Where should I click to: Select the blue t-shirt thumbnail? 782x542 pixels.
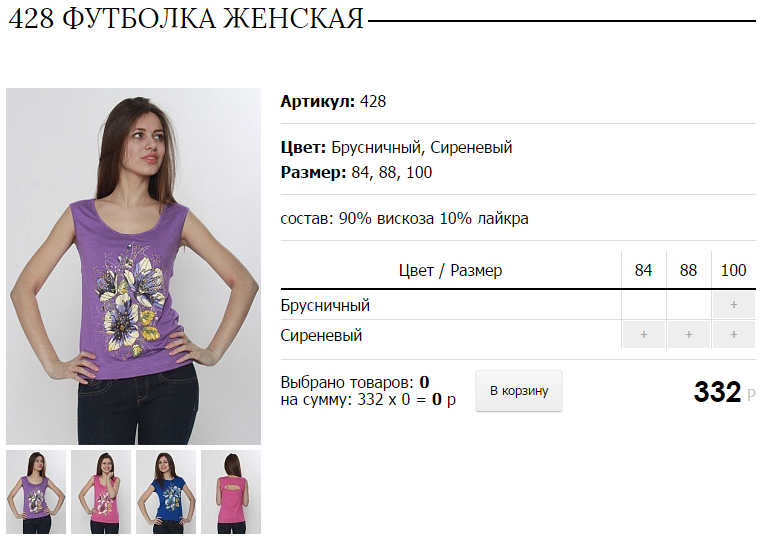click(166, 492)
